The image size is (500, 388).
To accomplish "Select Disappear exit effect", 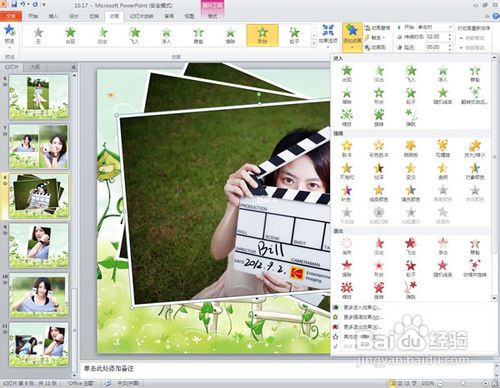I will 347,246.
